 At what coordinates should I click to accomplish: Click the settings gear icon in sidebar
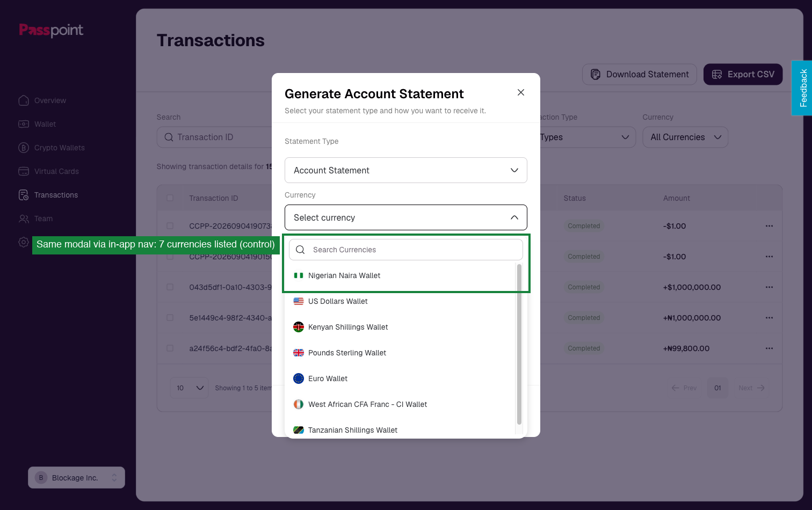tap(24, 242)
